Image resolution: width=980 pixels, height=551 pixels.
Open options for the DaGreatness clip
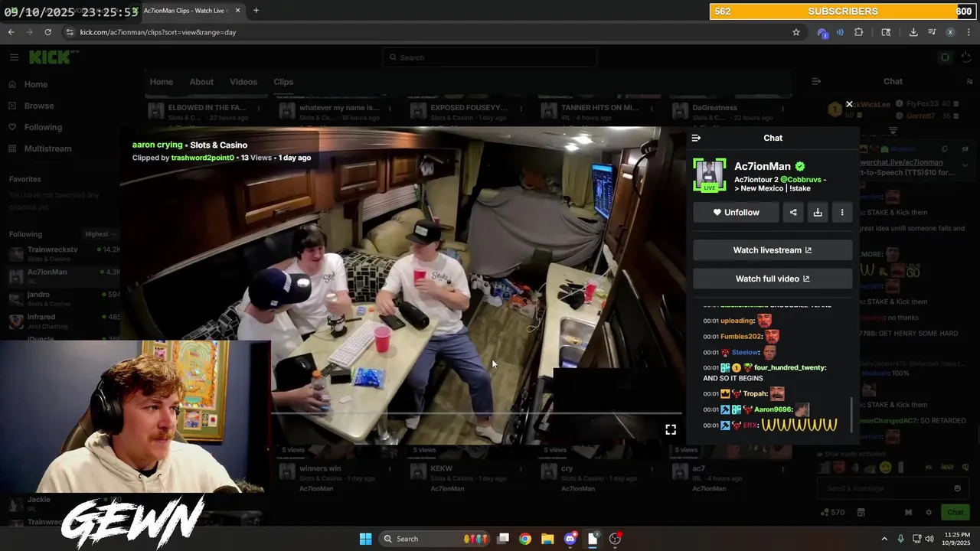point(782,109)
